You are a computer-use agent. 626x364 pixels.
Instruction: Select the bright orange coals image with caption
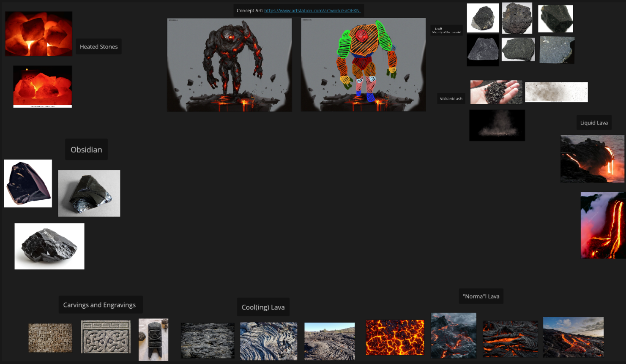[x=43, y=87]
